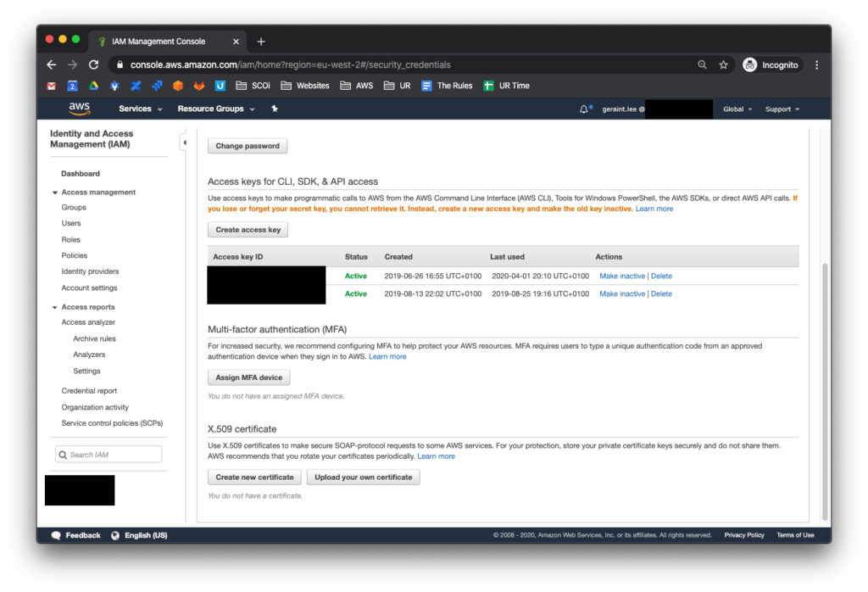Image resolution: width=868 pixels, height=592 pixels.
Task: Click the AWS pin shortcuts icon
Action: (275, 109)
